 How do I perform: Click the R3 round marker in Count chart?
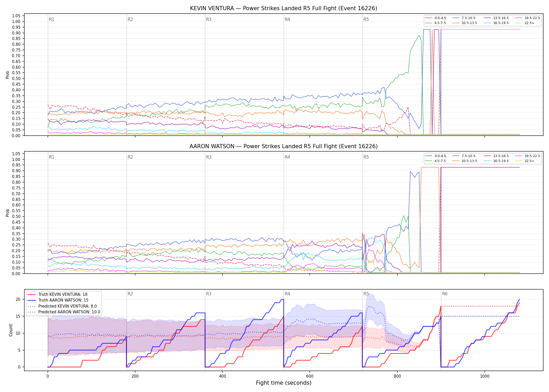click(x=209, y=294)
